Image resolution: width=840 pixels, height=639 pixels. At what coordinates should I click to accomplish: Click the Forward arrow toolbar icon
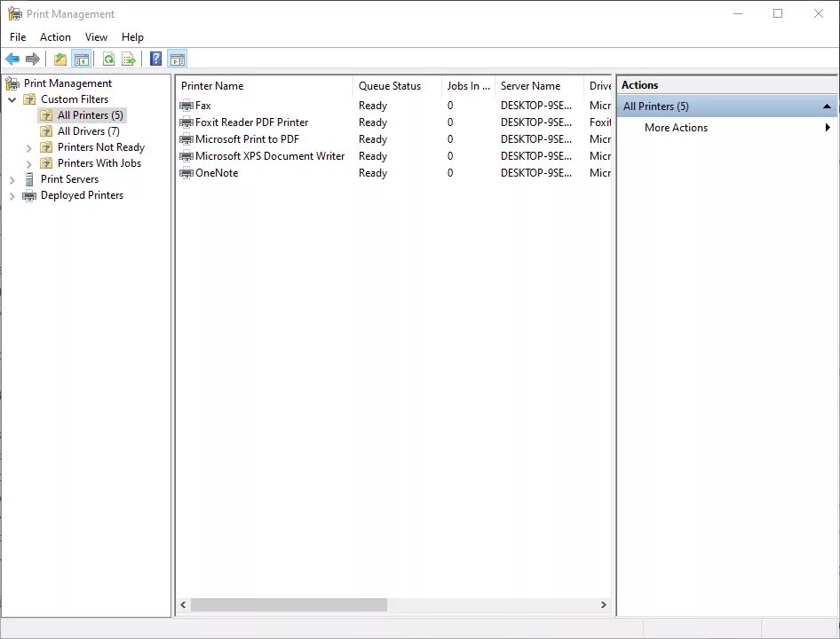pyautogui.click(x=33, y=59)
